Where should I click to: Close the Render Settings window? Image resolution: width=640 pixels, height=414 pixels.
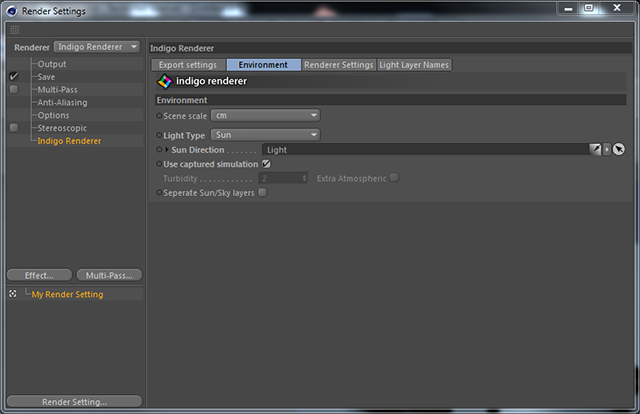617,8
